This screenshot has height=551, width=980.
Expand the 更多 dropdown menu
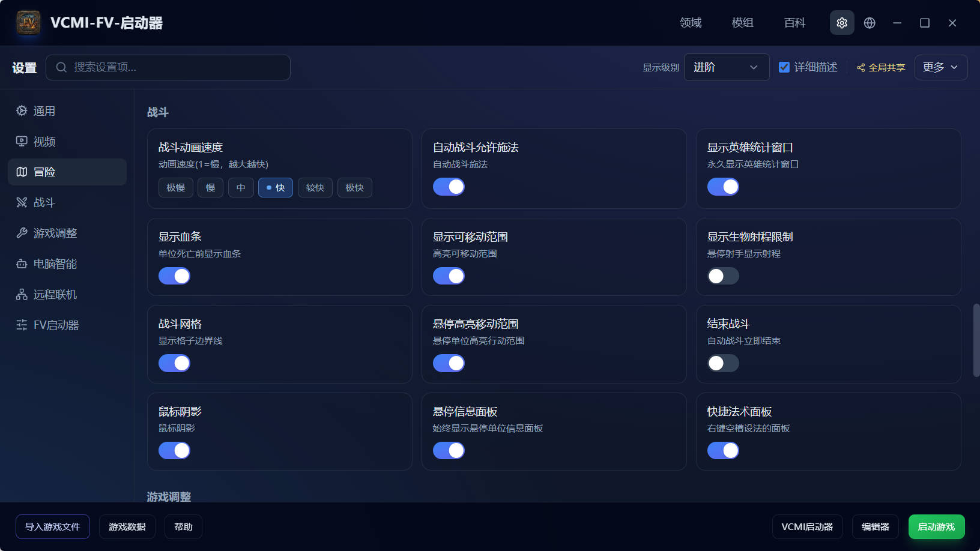(x=941, y=67)
